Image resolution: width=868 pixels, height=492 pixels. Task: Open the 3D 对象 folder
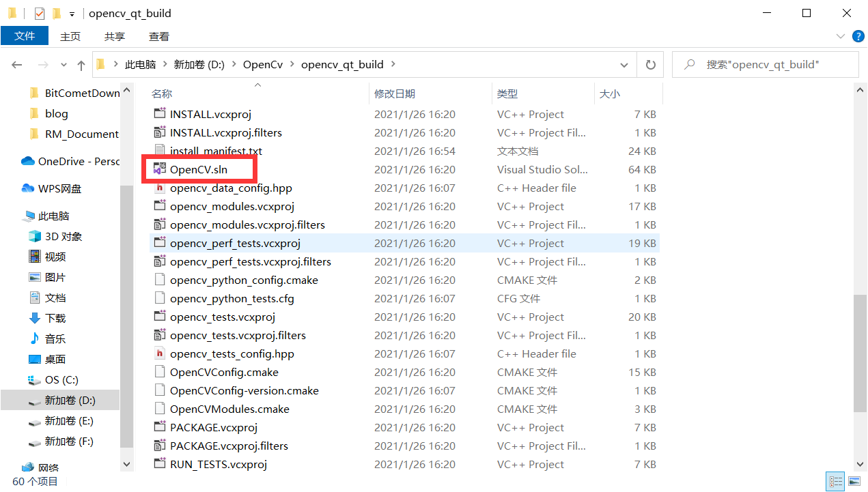pyautogui.click(x=55, y=236)
